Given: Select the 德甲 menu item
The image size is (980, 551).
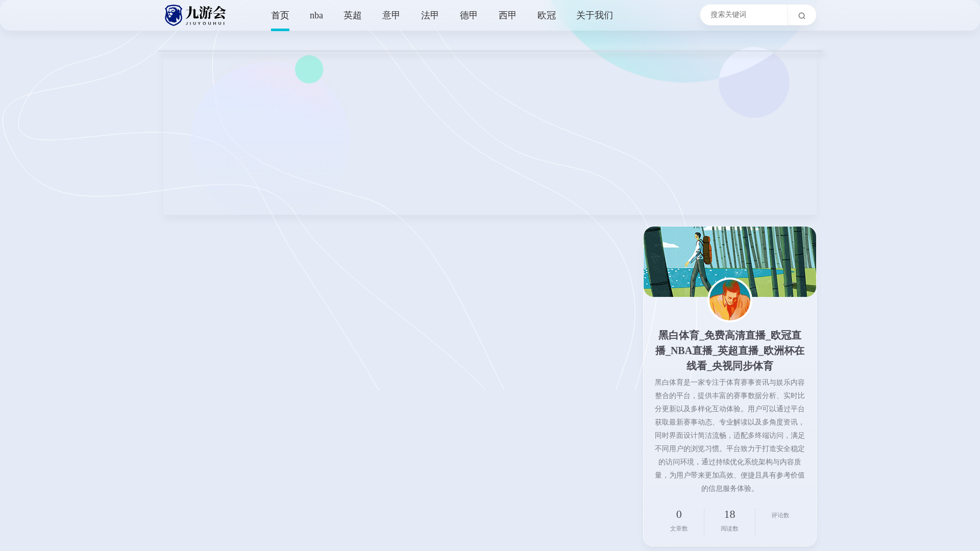Looking at the screenshot, I should [469, 15].
